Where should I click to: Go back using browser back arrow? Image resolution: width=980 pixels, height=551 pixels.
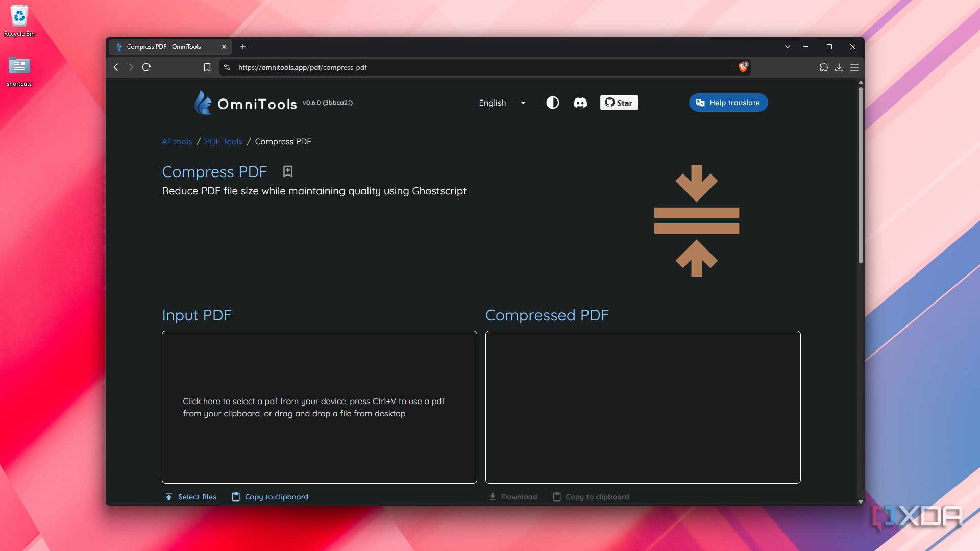click(116, 67)
